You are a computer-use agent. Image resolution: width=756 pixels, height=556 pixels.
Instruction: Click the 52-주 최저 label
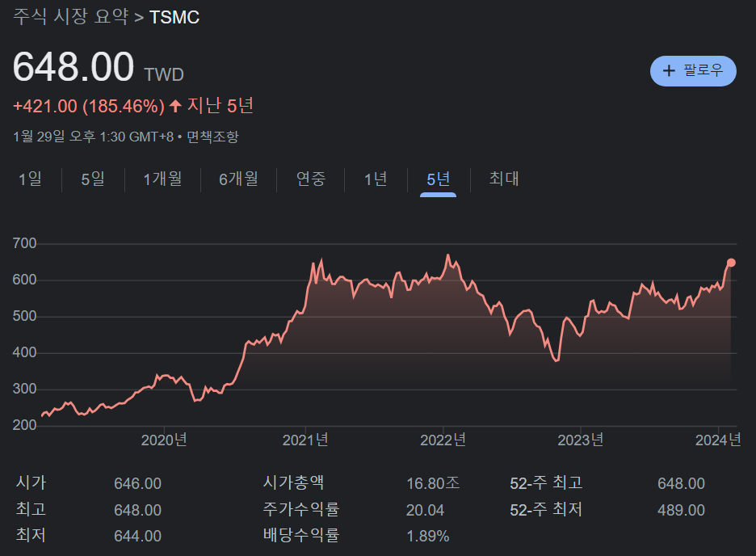point(546,510)
